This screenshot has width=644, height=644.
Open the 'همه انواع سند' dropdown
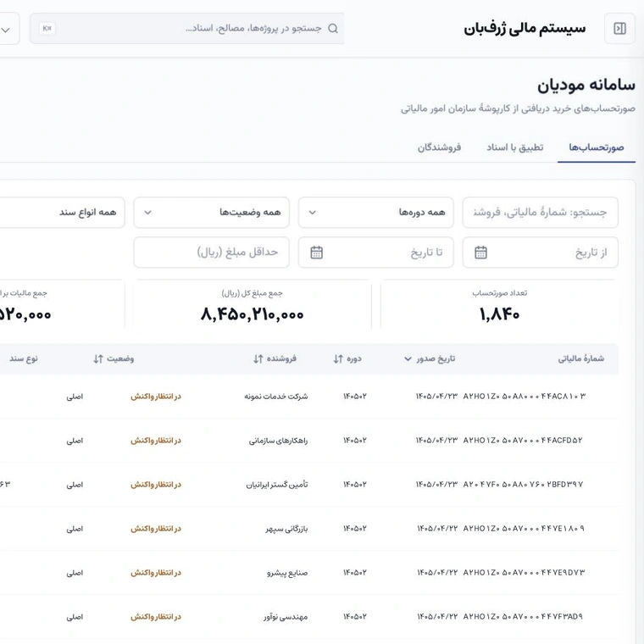(62, 213)
